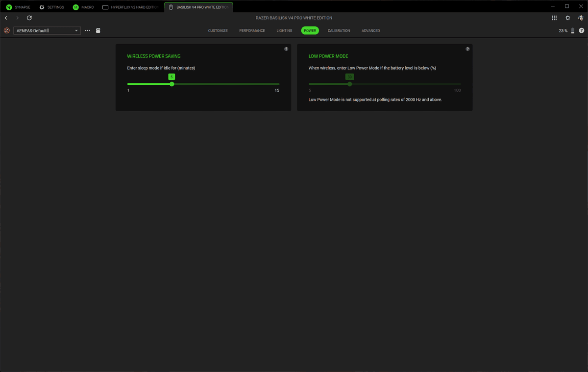The height and width of the screenshot is (372, 588).
Task: Click the 100 maximum label under battery slider
Action: click(x=457, y=90)
